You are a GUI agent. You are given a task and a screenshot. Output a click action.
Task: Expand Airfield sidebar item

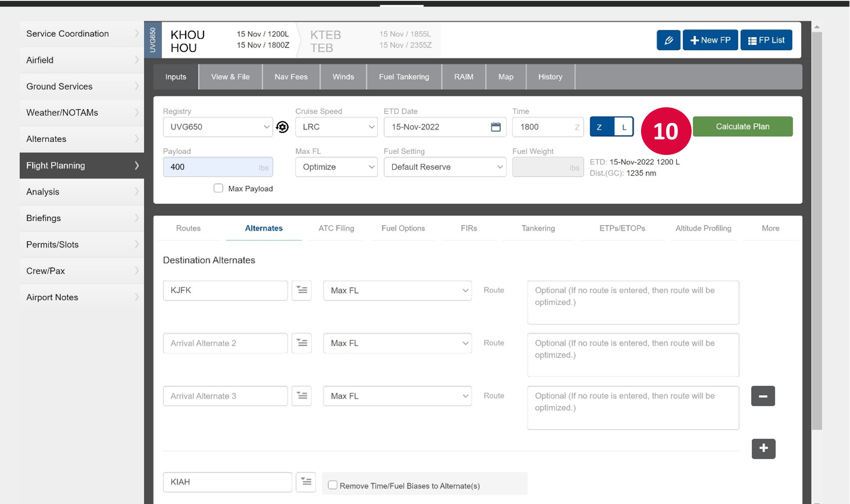pos(81,60)
